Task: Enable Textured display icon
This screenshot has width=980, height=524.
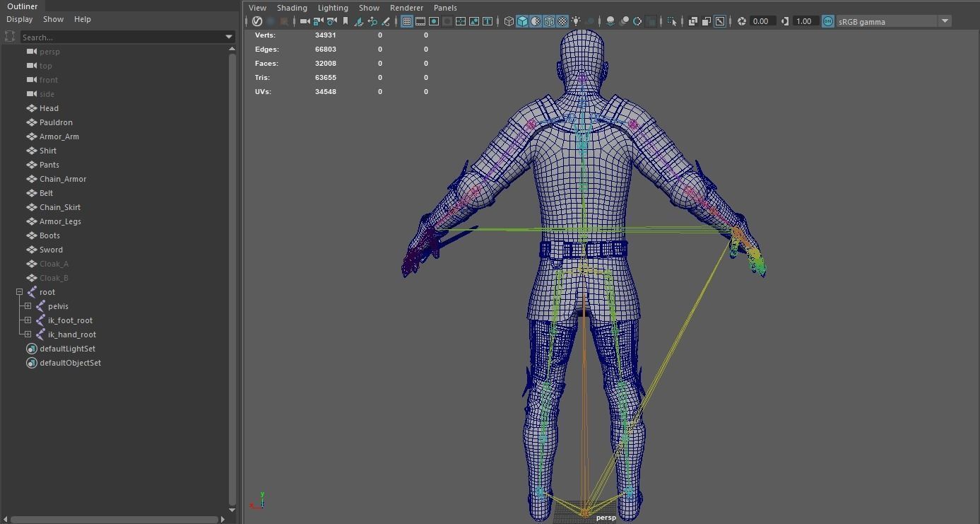Action: pyautogui.click(x=562, y=21)
